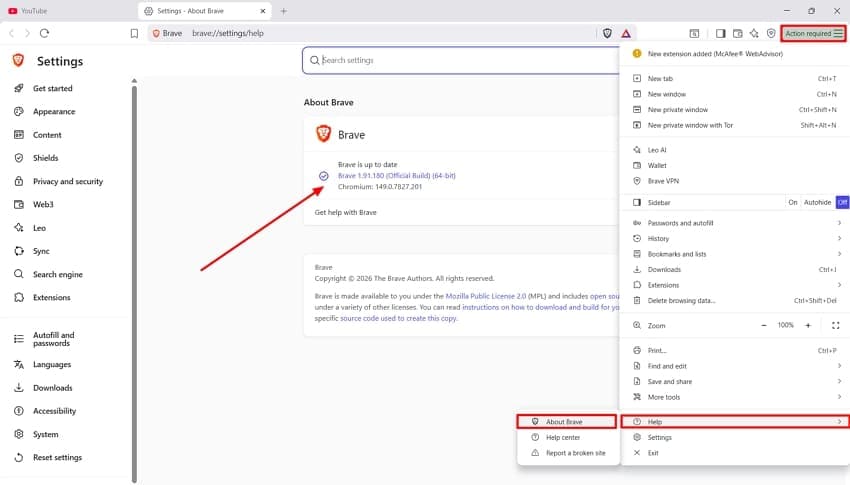Open Wallet from menu
Viewport: 850px width, 485px height.
tap(735, 166)
